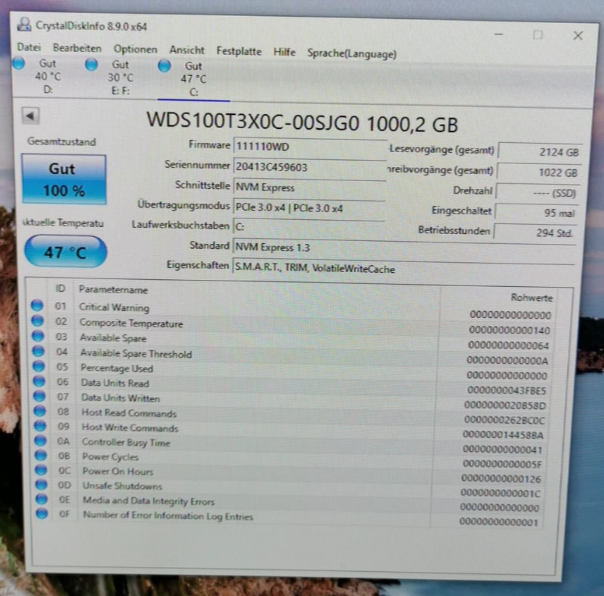Click raw value 000000000001C of Unsafe Shutdowns
Viewport: 604px width, 596px height.
click(500, 493)
